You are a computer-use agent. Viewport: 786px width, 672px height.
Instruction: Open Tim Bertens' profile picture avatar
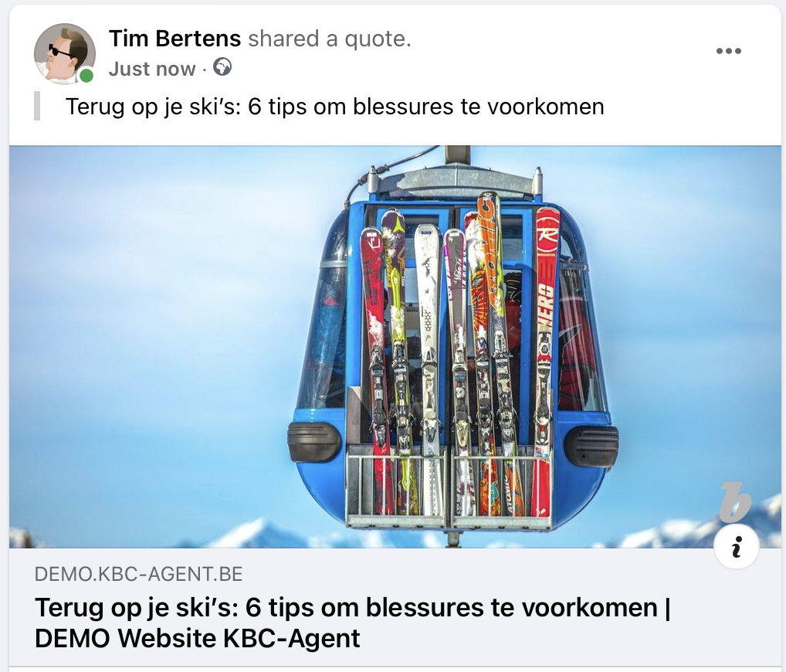click(x=65, y=53)
